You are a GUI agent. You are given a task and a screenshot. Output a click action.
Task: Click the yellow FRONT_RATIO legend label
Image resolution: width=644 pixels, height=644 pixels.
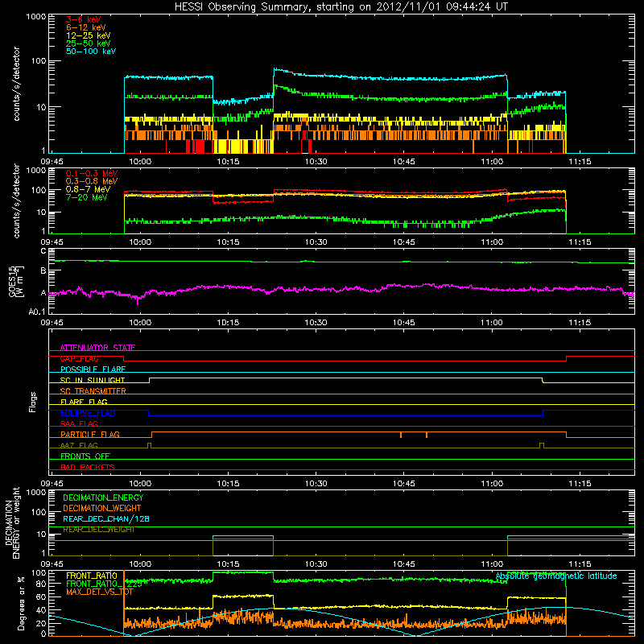(92, 576)
